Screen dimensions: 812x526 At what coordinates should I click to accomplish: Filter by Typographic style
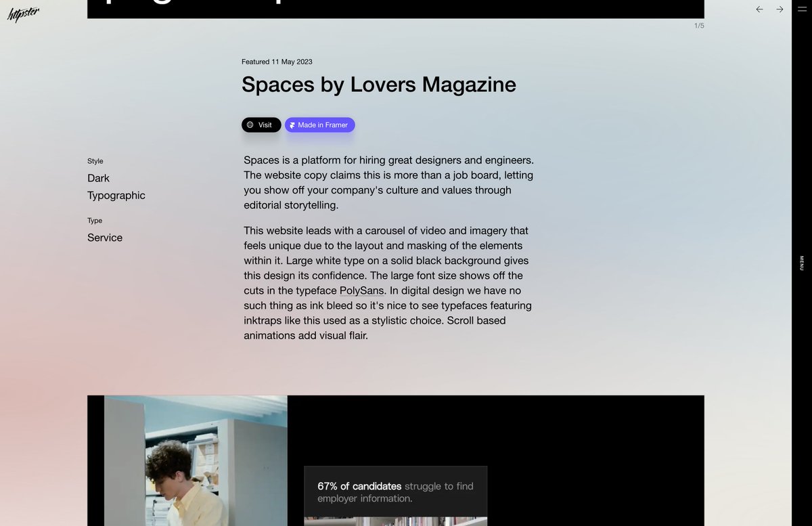click(116, 196)
